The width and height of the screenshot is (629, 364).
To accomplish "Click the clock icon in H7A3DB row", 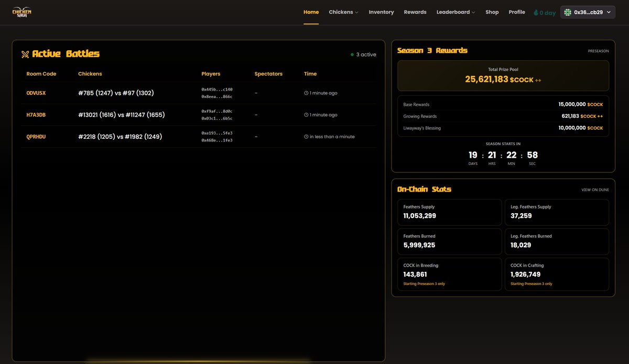I will coord(306,115).
